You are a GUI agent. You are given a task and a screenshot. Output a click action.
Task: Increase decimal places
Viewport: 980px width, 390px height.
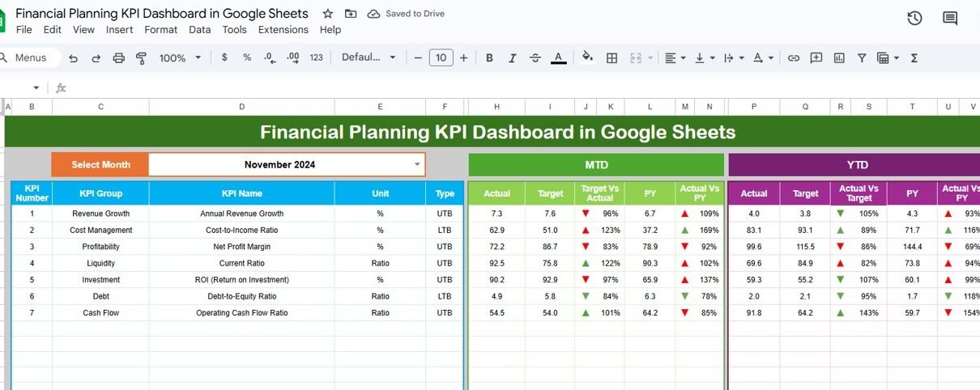coord(293,58)
